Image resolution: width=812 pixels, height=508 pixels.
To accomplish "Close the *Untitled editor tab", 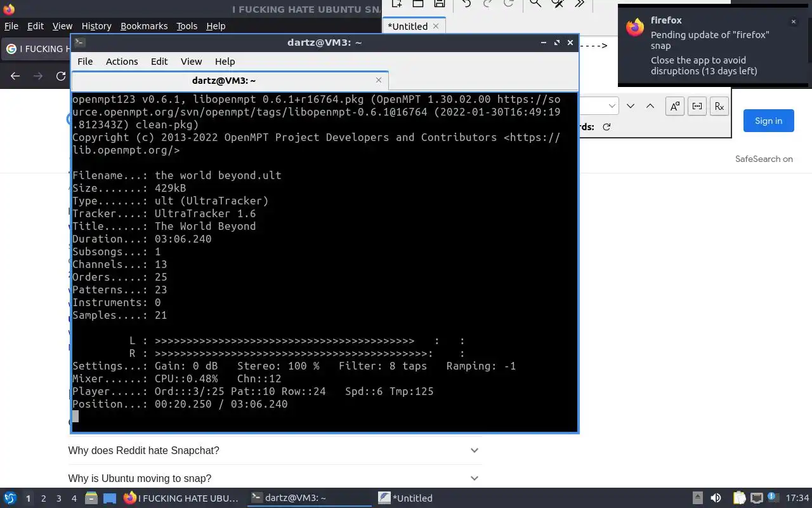I will click(436, 26).
